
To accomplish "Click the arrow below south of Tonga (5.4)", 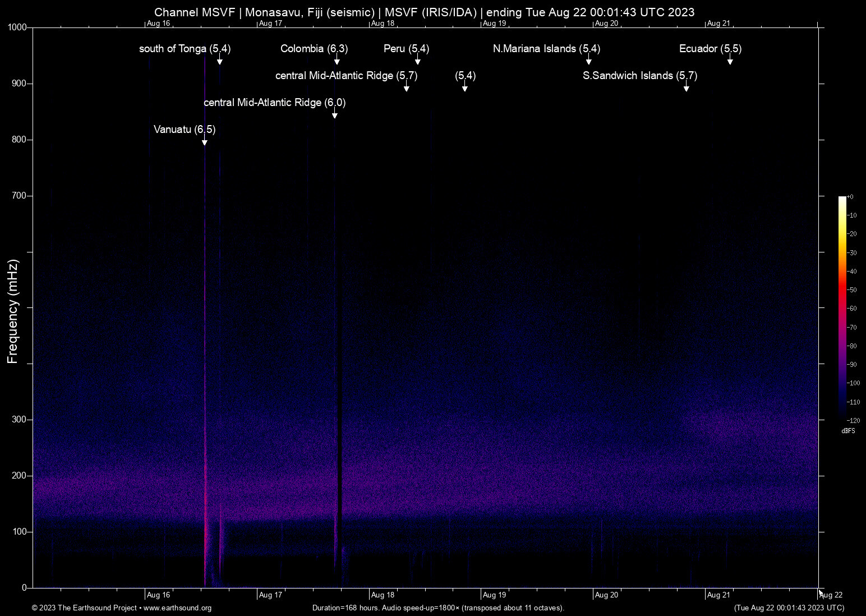I will click(x=220, y=62).
